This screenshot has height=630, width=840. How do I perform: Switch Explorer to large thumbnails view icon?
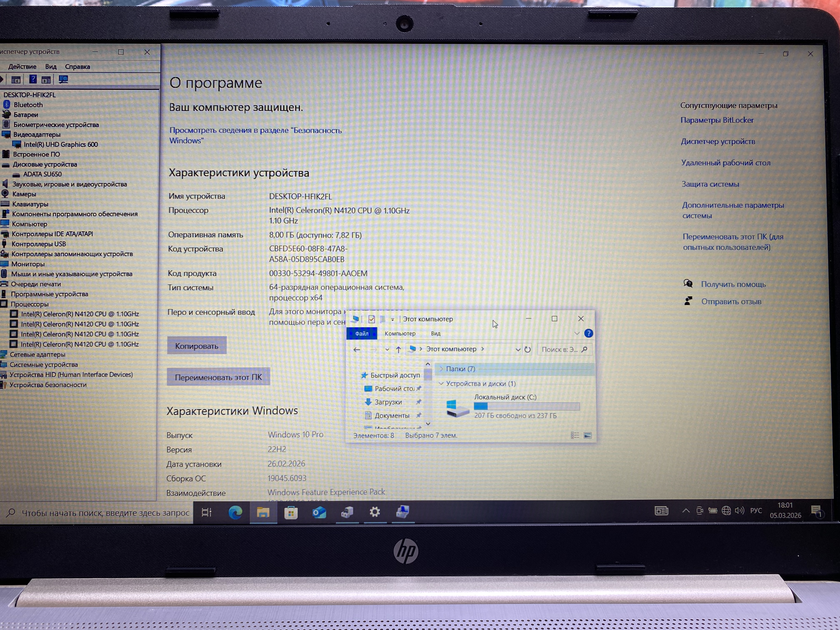pos(587,435)
